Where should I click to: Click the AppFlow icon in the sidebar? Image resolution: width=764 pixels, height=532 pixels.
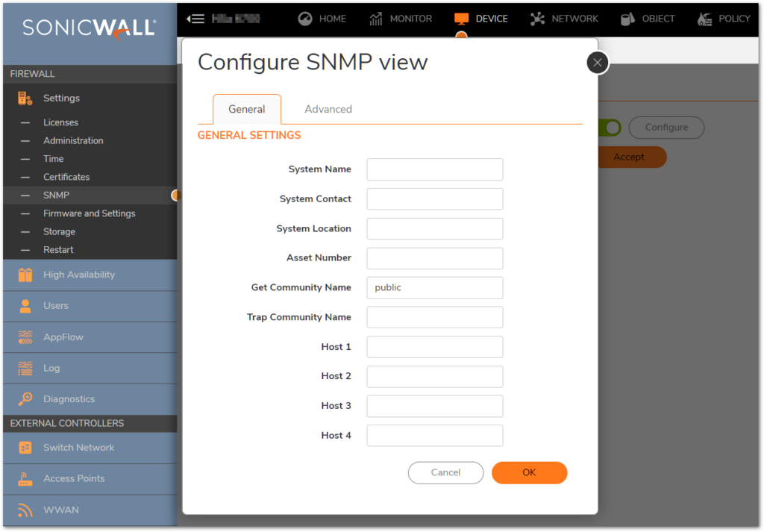(25, 337)
